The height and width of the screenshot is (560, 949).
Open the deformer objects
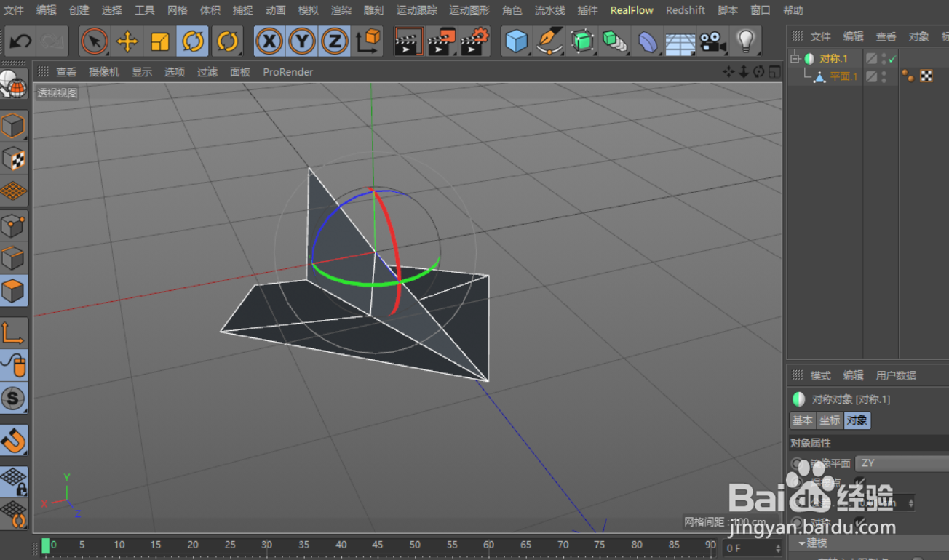(x=648, y=41)
